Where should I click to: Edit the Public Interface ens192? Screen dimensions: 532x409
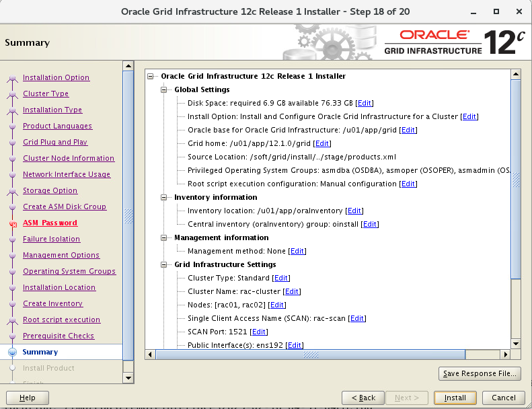(x=295, y=345)
